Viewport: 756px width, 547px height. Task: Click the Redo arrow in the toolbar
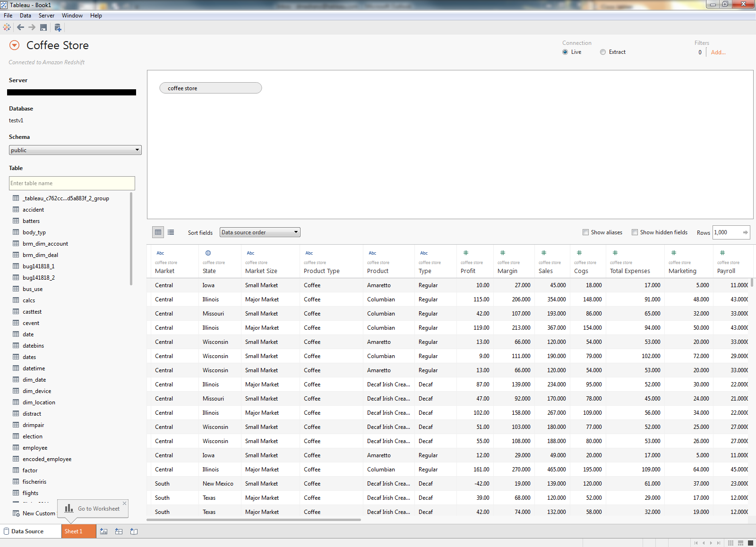coord(32,27)
